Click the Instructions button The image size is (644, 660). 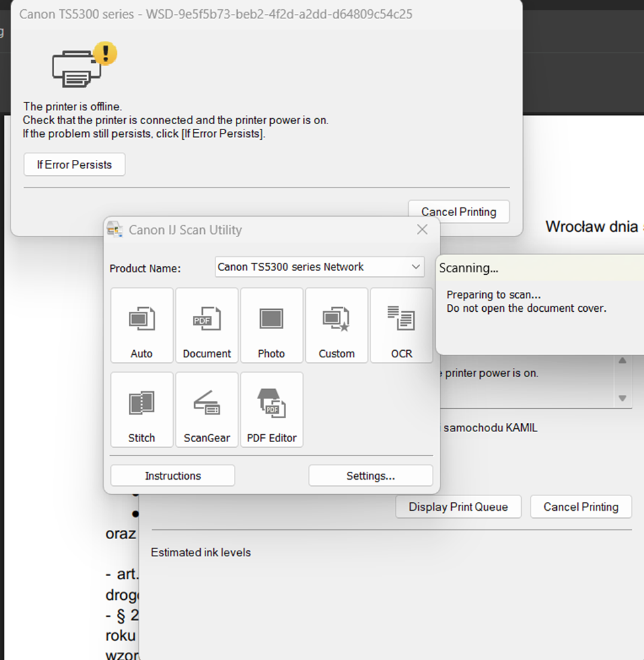[172, 475]
